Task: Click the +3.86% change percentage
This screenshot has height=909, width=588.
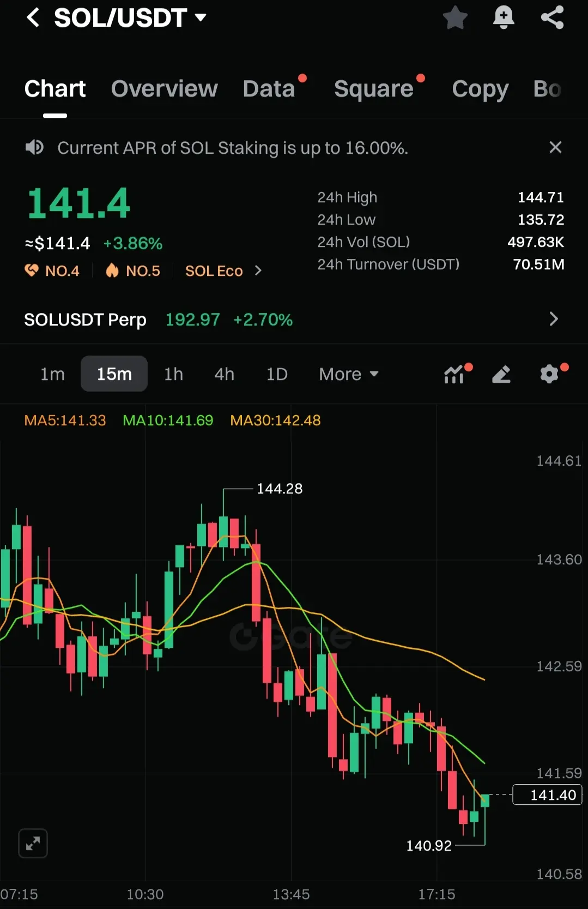Action: click(x=133, y=243)
